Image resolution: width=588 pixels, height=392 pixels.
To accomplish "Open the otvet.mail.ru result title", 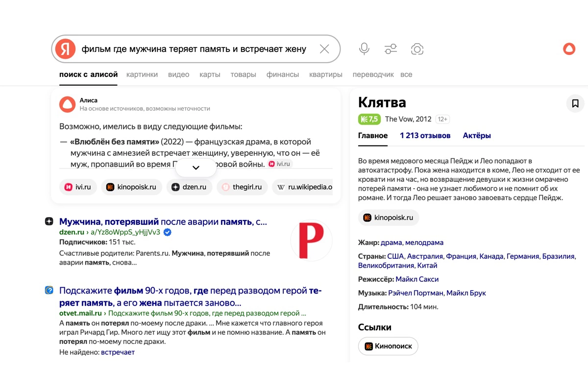I will pyautogui.click(x=191, y=296).
